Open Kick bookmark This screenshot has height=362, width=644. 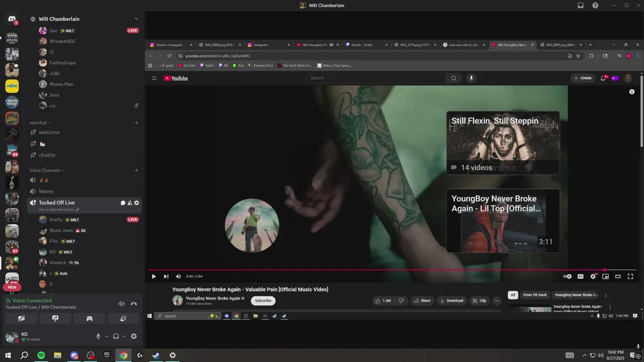[x=238, y=65]
